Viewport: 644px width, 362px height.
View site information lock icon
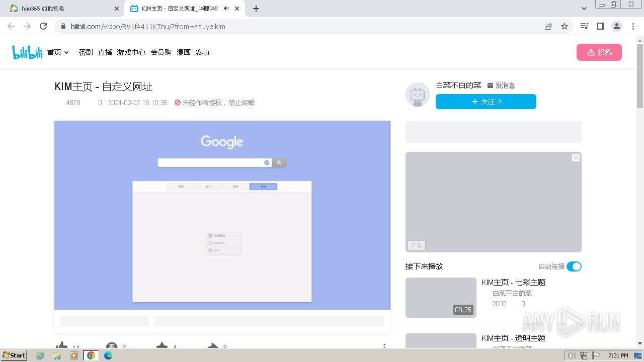click(x=63, y=26)
